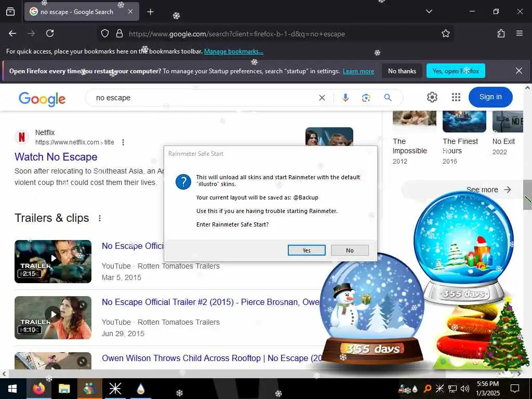This screenshot has height=399, width=532.
Task: Click the gifts snow globe widget
Action: 464,248
